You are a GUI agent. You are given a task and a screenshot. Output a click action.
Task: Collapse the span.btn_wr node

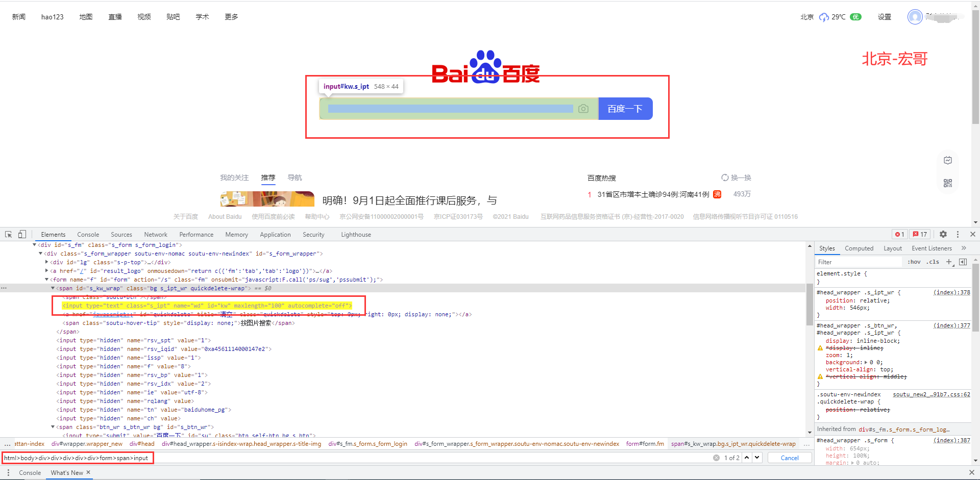(53, 427)
